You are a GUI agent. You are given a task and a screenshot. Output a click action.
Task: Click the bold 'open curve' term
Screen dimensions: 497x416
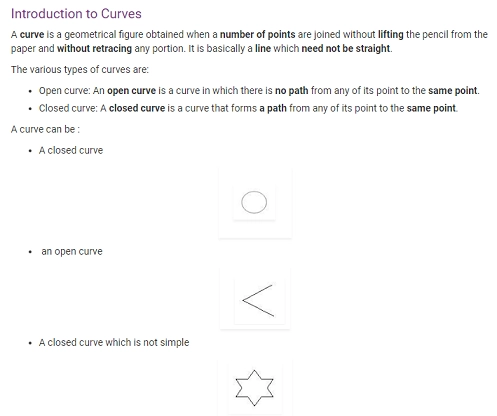(x=131, y=91)
